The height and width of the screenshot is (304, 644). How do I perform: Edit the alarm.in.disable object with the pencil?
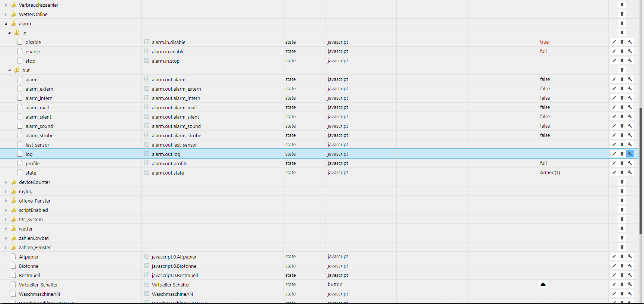[x=614, y=42]
